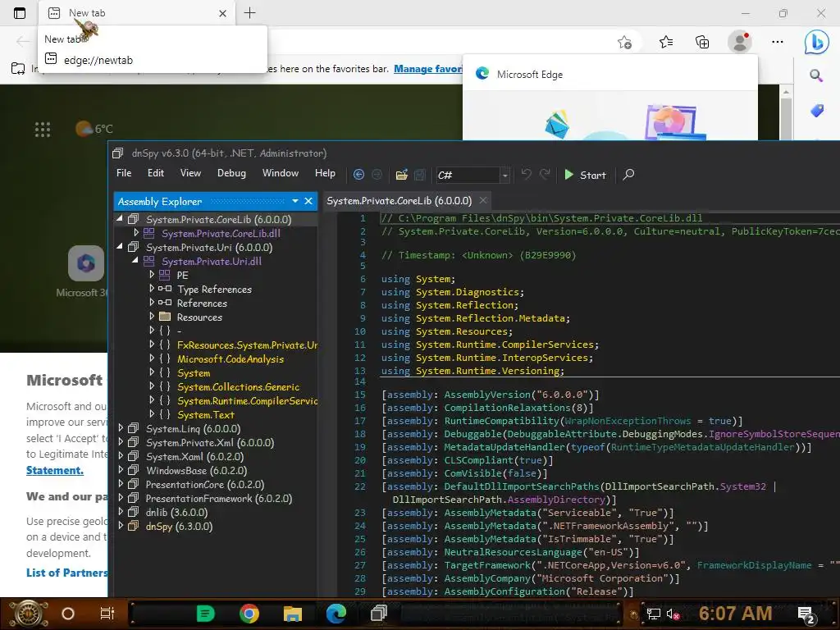Click the dnSpy Save All icon
840x630 pixels.
(x=420, y=175)
